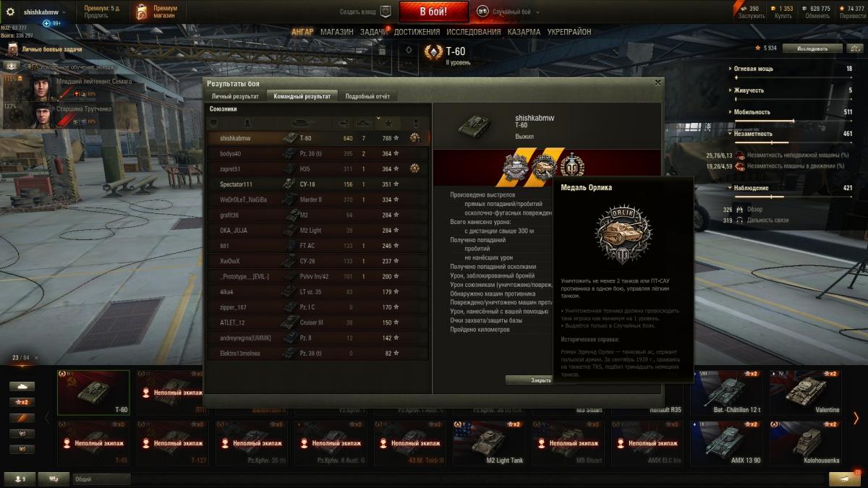Viewport: 868px width, 488px height.
Task: Open the Подробный отчёт tab
Action: point(367,96)
